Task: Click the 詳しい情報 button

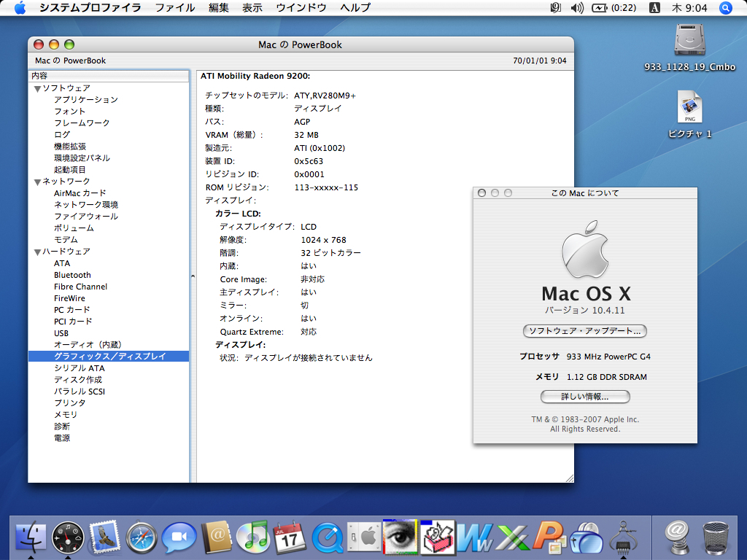Action: point(585,397)
